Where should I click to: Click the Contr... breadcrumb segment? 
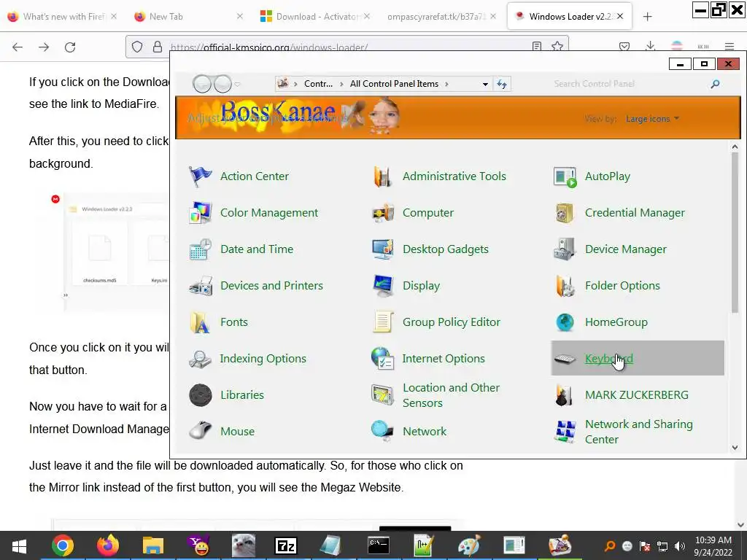pos(318,84)
